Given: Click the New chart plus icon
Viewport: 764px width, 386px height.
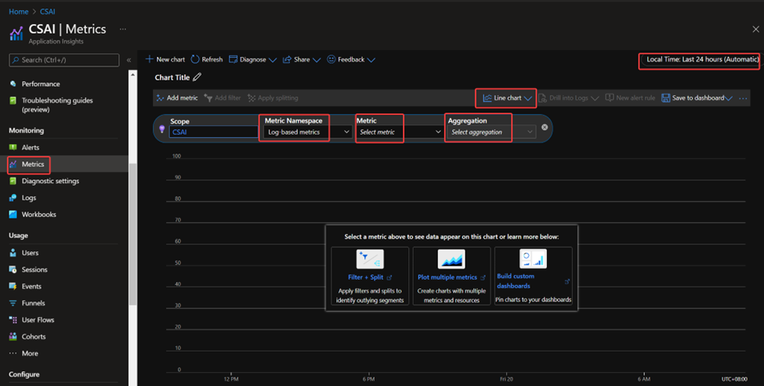Looking at the screenshot, I should pos(150,59).
